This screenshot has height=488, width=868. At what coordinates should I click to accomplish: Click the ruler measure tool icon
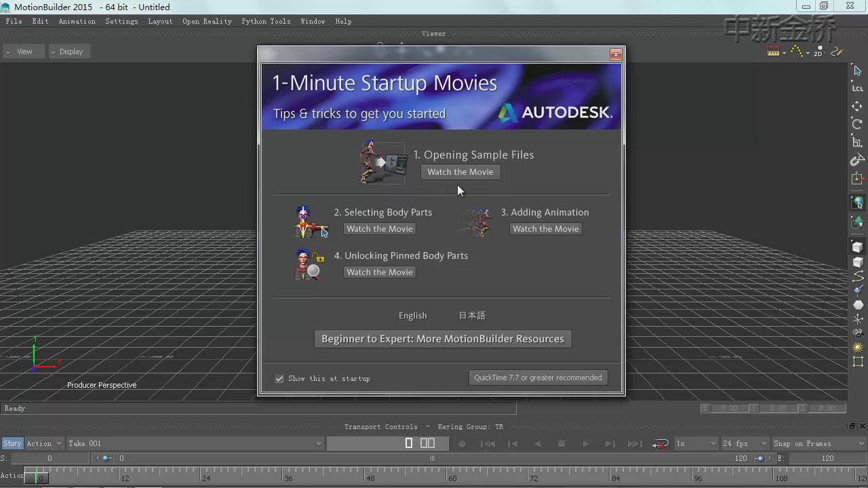pos(773,52)
